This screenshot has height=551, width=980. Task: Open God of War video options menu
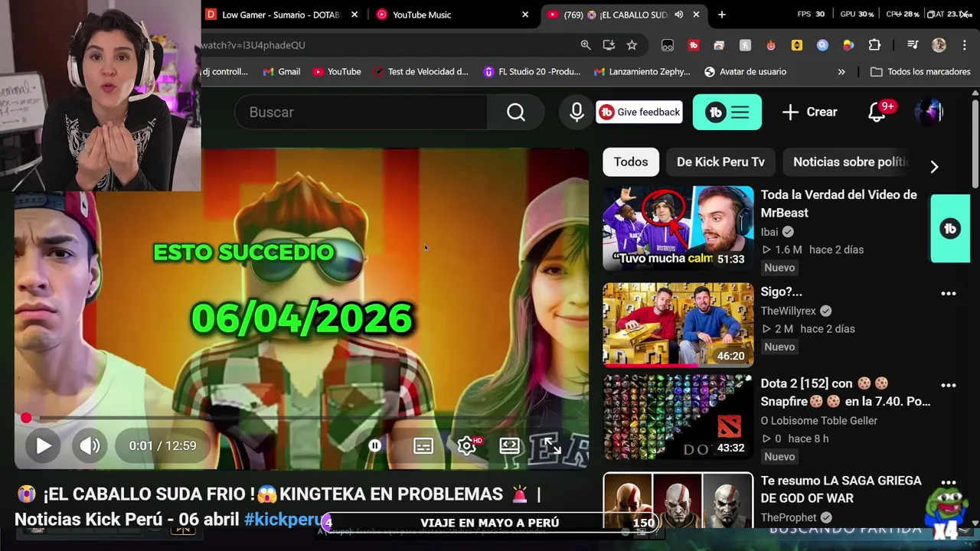point(949,483)
